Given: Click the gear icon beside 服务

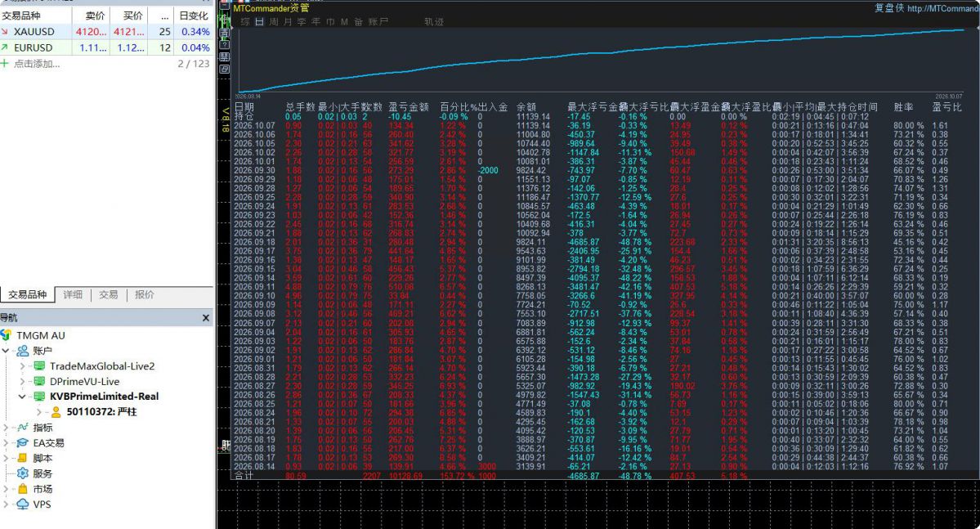Looking at the screenshot, I should [x=23, y=473].
